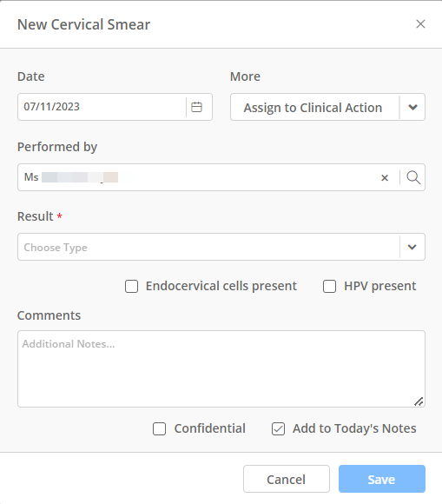Select Assign to Clinical Action

[x=313, y=108]
